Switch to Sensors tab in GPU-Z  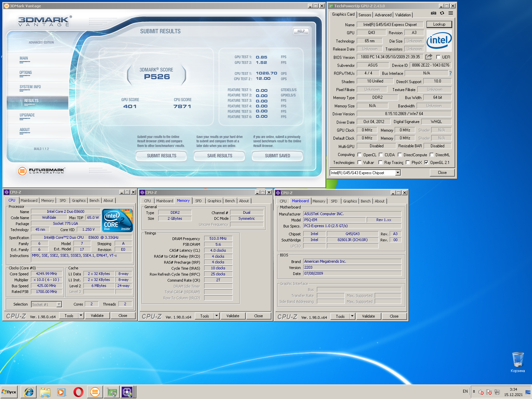coord(365,15)
